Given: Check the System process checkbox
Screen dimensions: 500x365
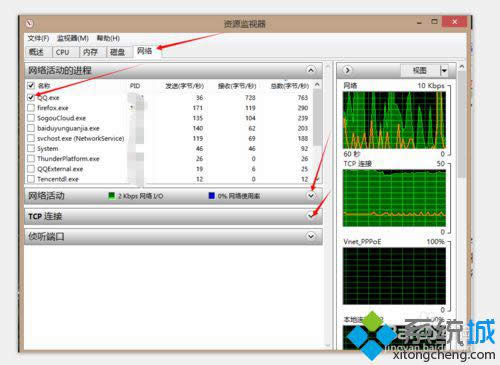Looking at the screenshot, I should tap(31, 149).
